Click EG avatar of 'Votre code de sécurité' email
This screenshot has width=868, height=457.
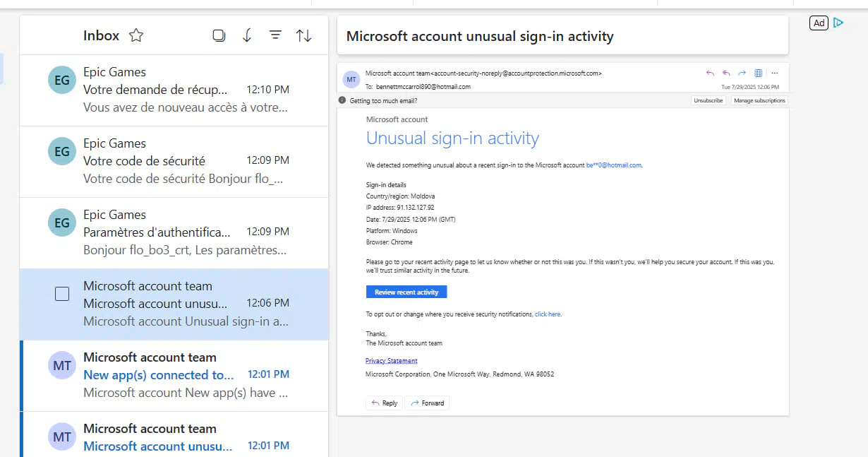[62, 151]
